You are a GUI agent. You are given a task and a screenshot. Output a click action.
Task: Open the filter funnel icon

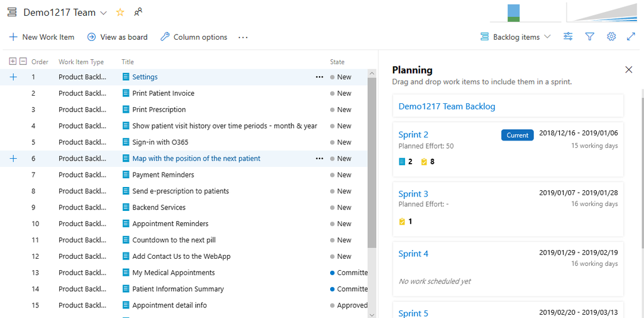point(589,37)
